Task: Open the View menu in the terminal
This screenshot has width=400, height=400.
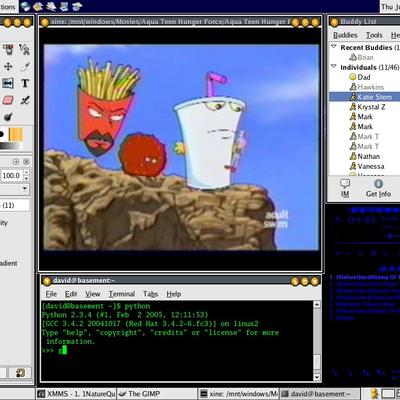Action: click(x=93, y=294)
